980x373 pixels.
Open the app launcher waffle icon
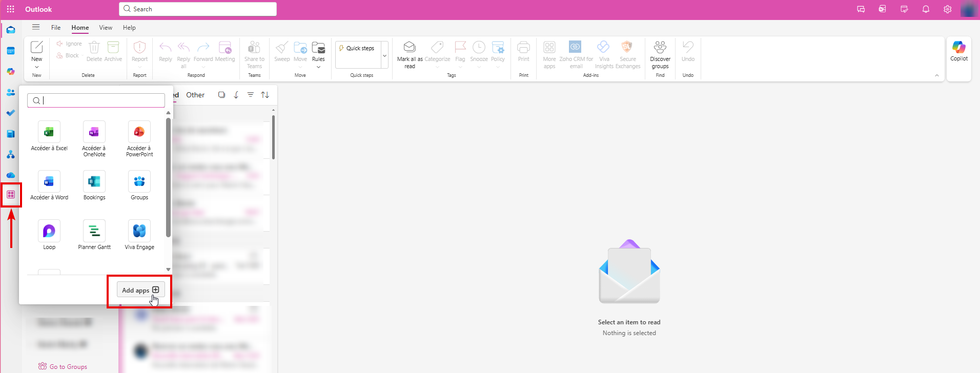10,9
